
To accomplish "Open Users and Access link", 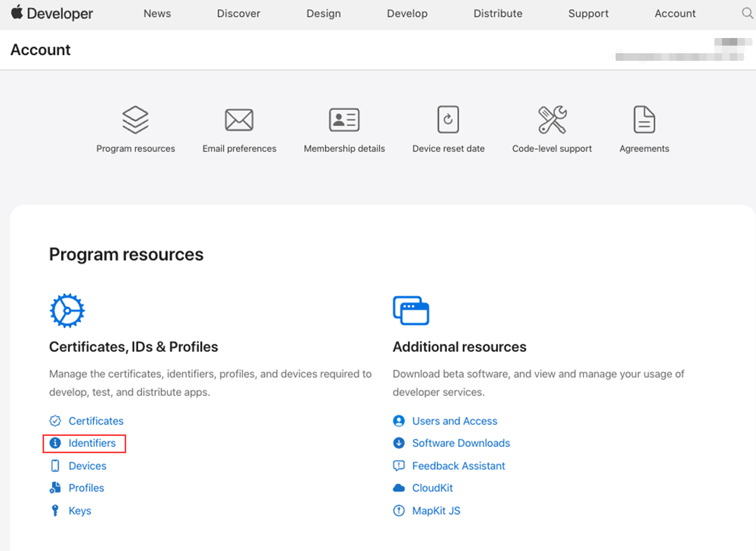I will (455, 421).
